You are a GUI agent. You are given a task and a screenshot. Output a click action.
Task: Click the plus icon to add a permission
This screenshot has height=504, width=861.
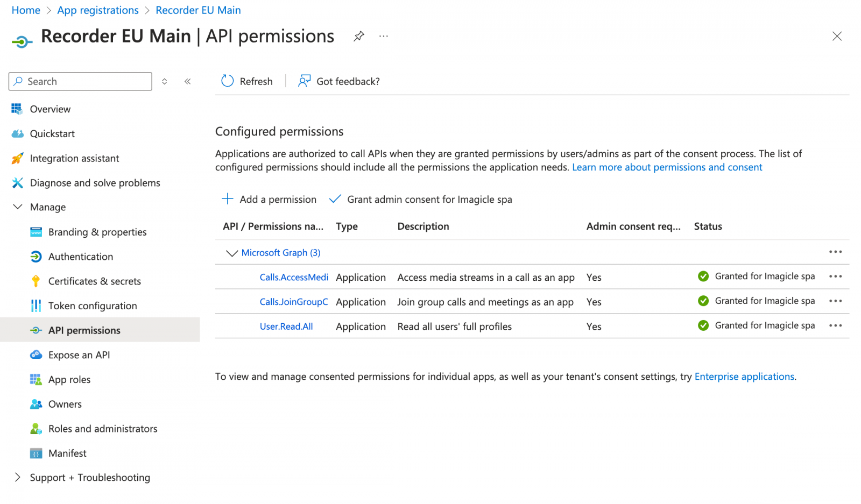pos(228,199)
